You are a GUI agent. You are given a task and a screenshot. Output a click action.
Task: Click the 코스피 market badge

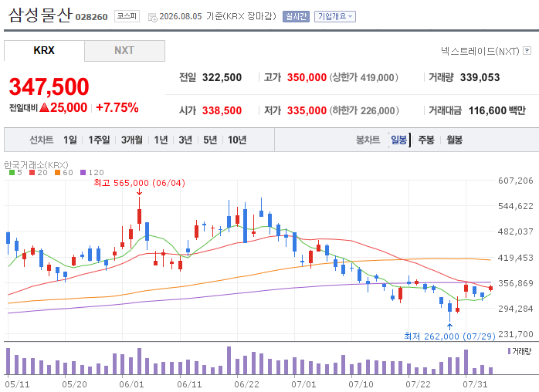[x=127, y=16]
